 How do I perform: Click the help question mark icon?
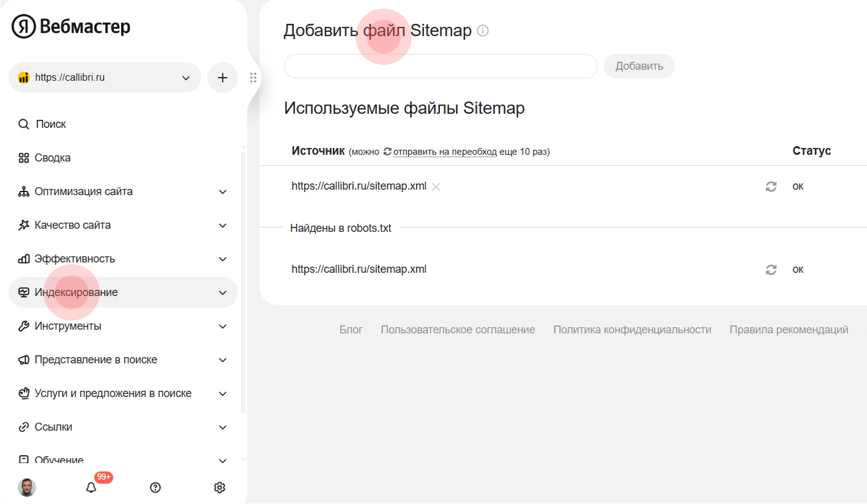click(x=155, y=487)
